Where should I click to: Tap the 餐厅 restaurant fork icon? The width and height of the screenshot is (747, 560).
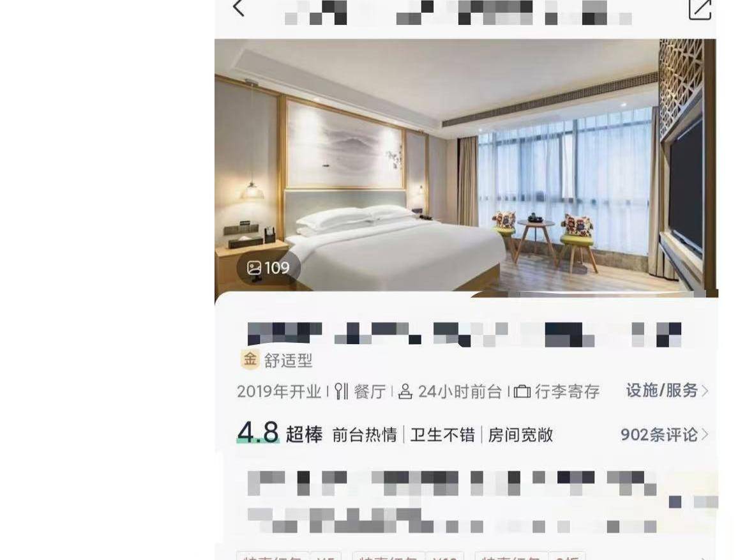340,391
